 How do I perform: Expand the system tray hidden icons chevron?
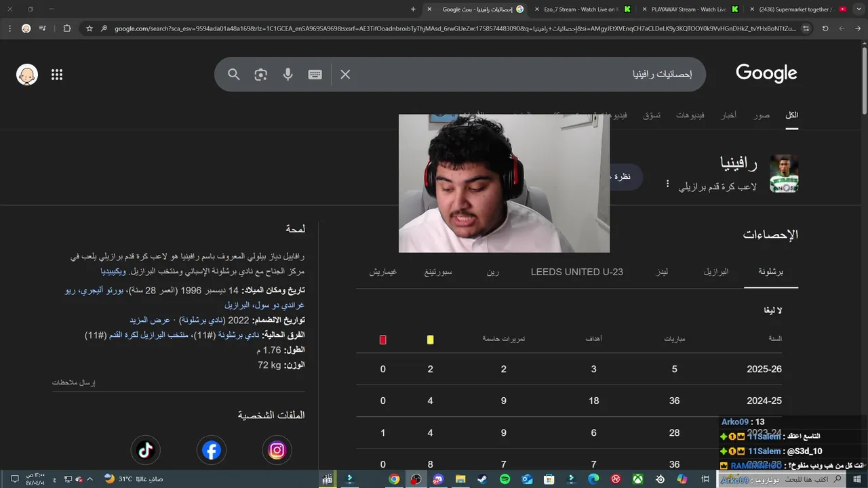[x=90, y=479]
